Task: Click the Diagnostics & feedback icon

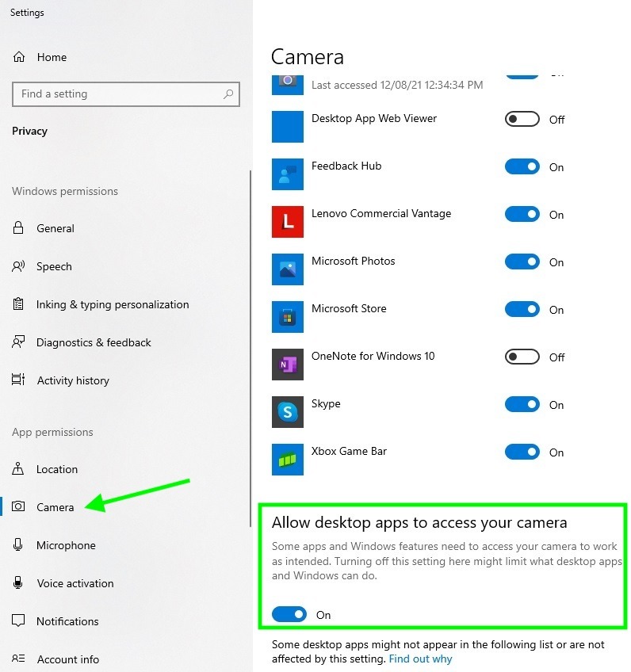Action: tap(18, 342)
